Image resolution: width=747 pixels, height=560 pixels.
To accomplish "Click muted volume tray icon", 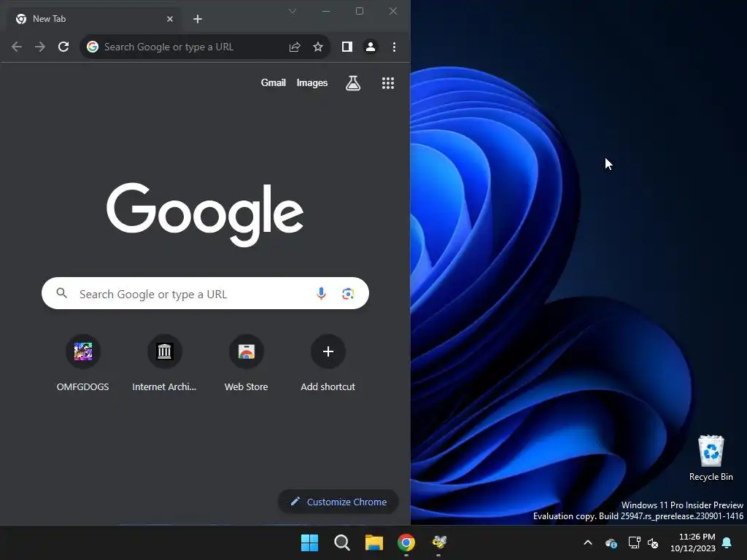I will [x=653, y=542].
